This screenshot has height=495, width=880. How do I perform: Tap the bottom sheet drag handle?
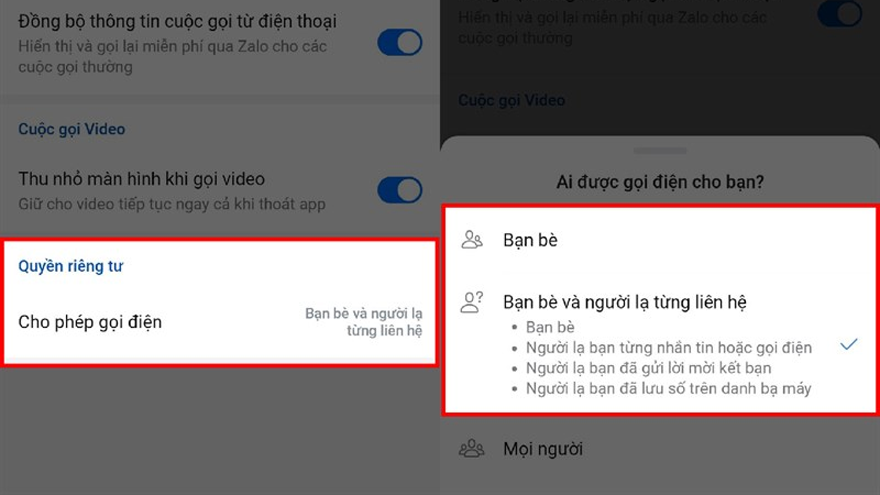pos(660,150)
